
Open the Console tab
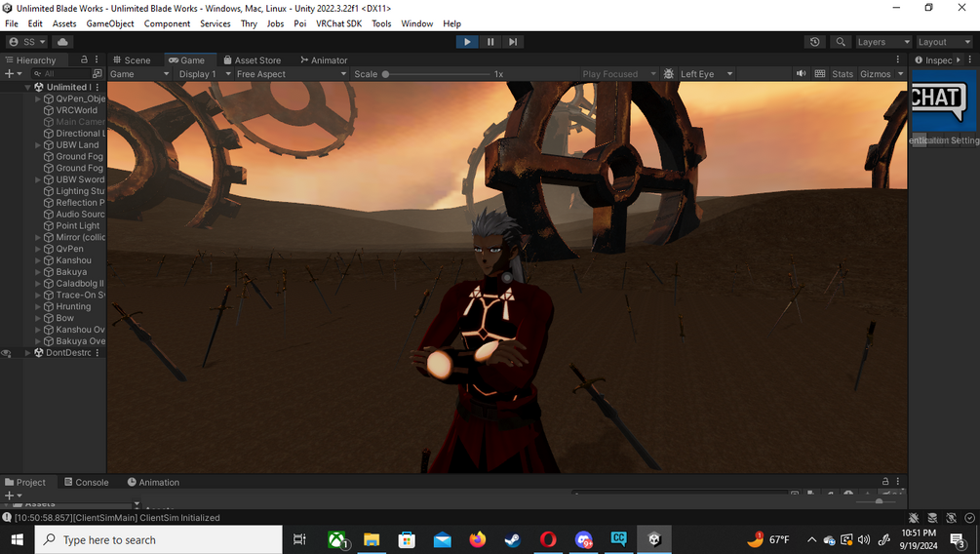coord(86,482)
